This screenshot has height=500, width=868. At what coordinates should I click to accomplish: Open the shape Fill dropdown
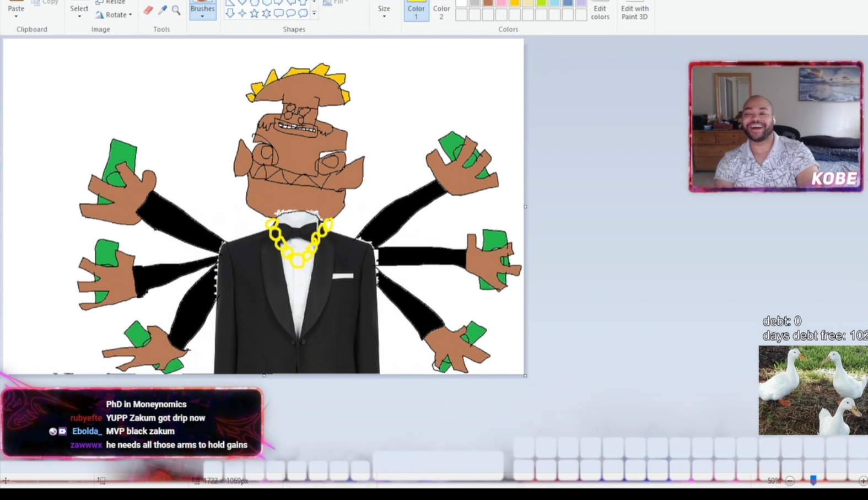[335, 2]
